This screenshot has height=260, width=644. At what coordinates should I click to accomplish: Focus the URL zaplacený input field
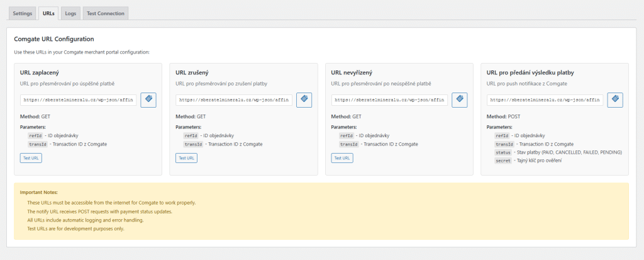click(79, 100)
